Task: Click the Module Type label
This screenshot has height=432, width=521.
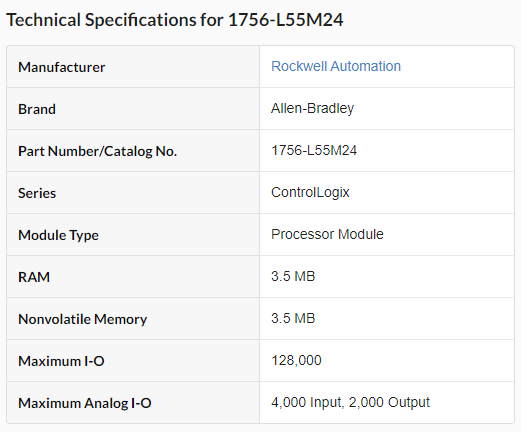Action: pyautogui.click(x=58, y=235)
